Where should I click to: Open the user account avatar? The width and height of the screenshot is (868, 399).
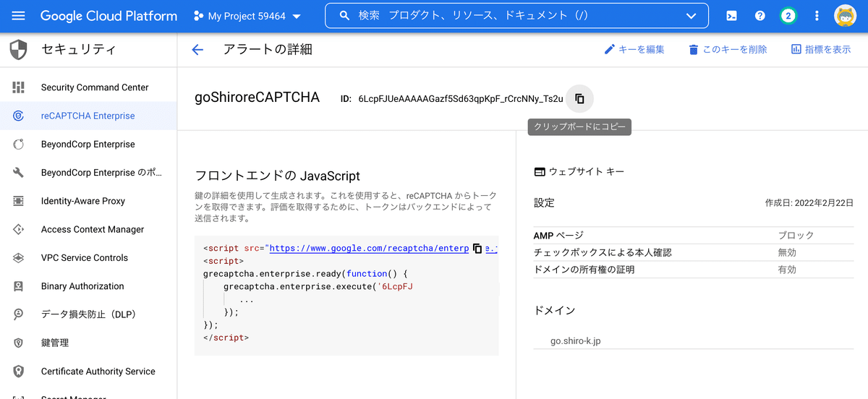[845, 16]
